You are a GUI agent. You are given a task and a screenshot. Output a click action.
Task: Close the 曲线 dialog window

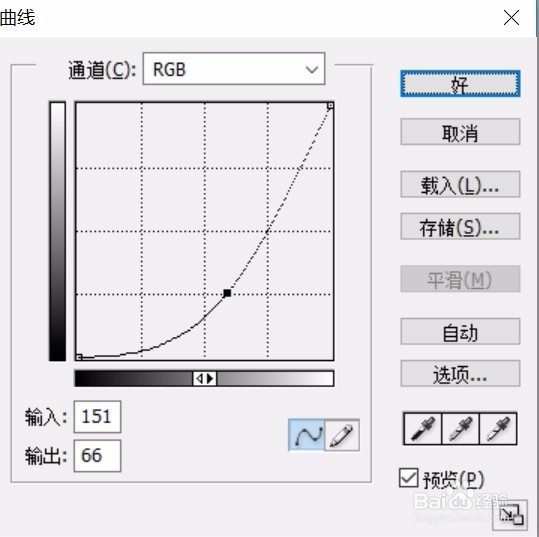[511, 18]
